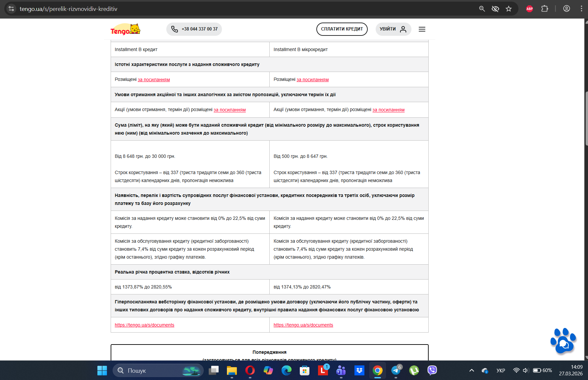Open the Windows Start menu

click(102, 370)
